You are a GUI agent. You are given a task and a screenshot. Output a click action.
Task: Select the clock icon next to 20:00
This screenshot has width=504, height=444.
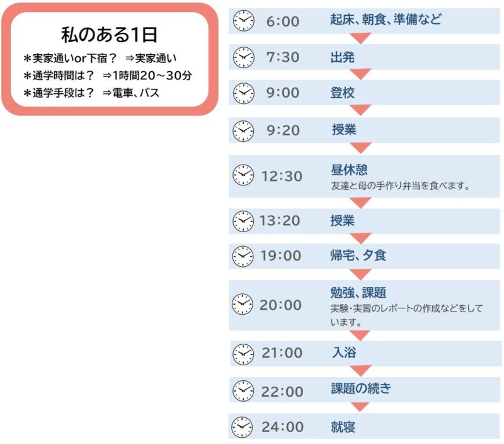(243, 304)
